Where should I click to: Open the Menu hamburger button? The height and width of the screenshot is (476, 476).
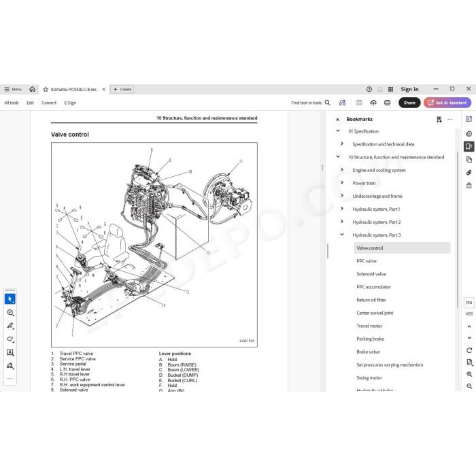point(12,89)
